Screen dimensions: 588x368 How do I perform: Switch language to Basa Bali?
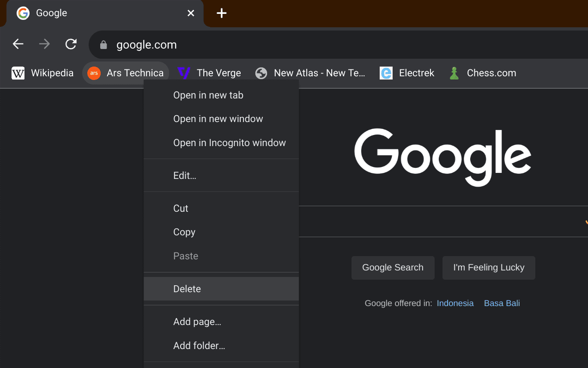pos(502,303)
